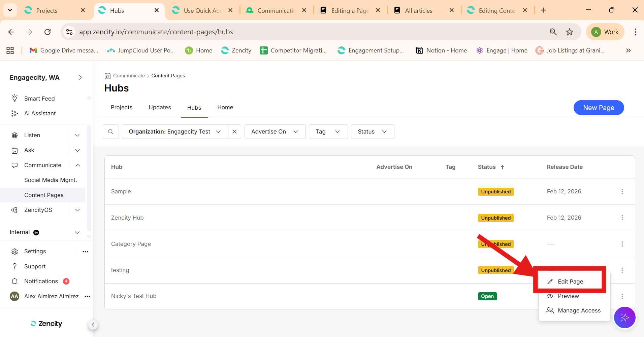Click the New Page button

pos(598,108)
